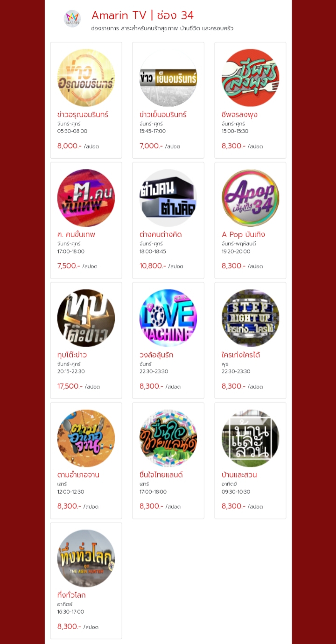Select the 10,800 price of ต่างคนต่างคิด

coord(153,266)
